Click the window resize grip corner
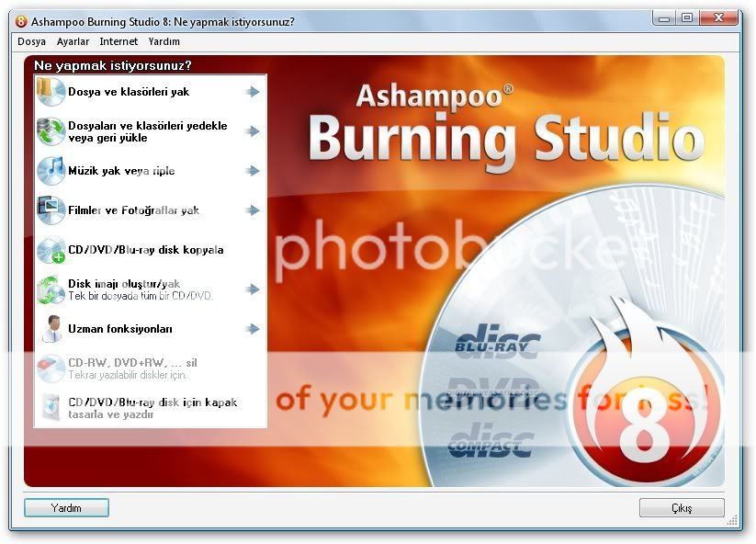The height and width of the screenshot is (544, 756). [732, 520]
